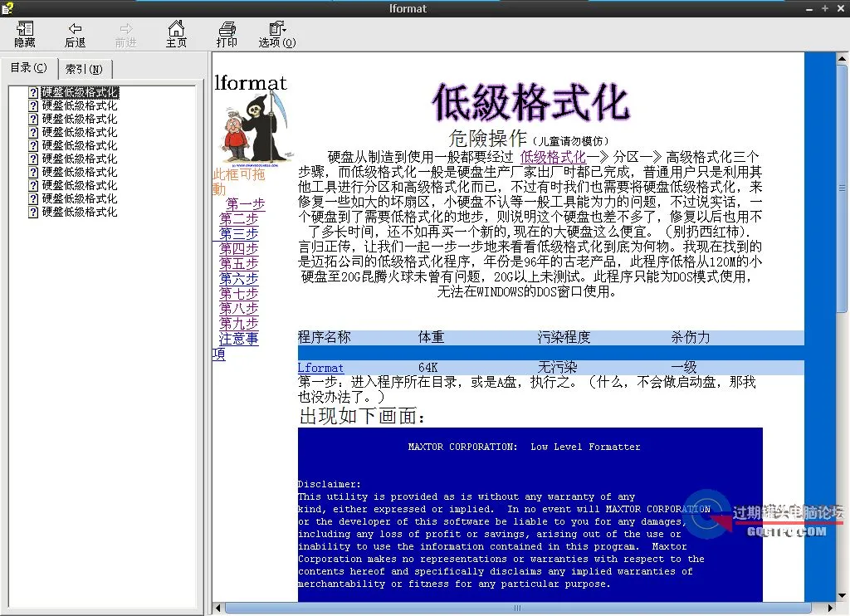Click the 打印 (Print) toolbar icon
The width and height of the screenshot is (850, 616).
tap(227, 34)
